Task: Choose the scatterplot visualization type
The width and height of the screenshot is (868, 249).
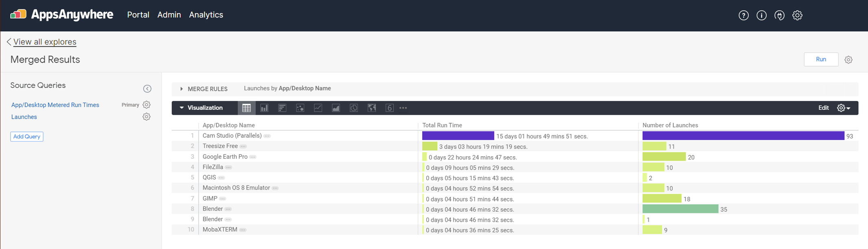Action: coord(300,108)
